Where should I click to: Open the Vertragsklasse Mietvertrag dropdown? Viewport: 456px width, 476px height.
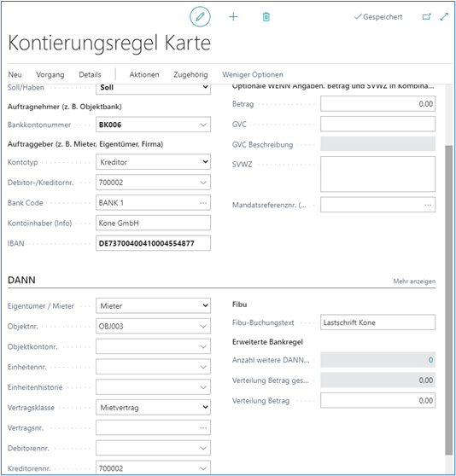[205, 407]
